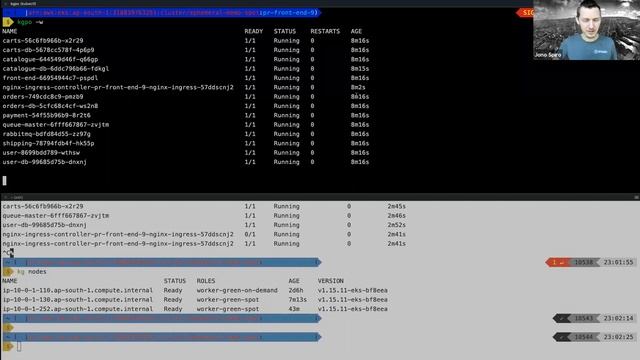Click the VERSION column header
The height and width of the screenshot is (360, 640).
coord(331,281)
